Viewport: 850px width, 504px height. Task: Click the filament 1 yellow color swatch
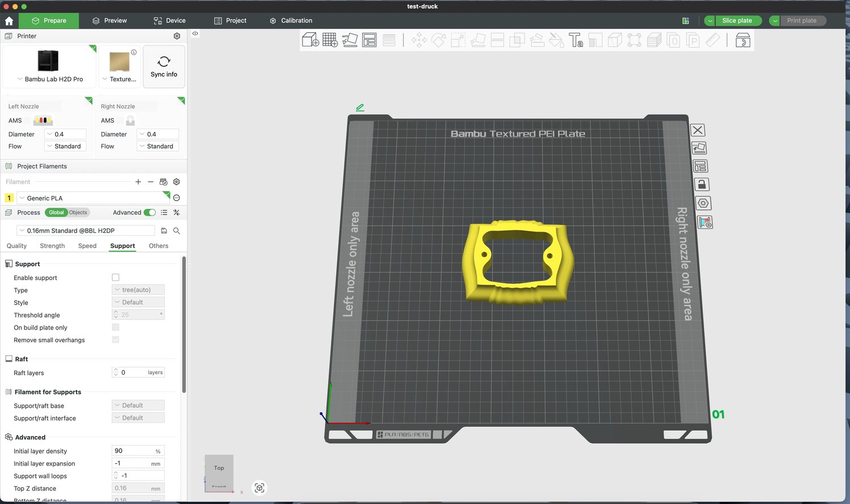tap(9, 198)
